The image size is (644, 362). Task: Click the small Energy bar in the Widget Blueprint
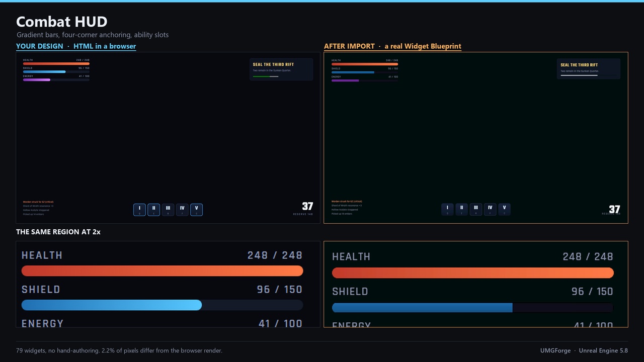(x=365, y=80)
